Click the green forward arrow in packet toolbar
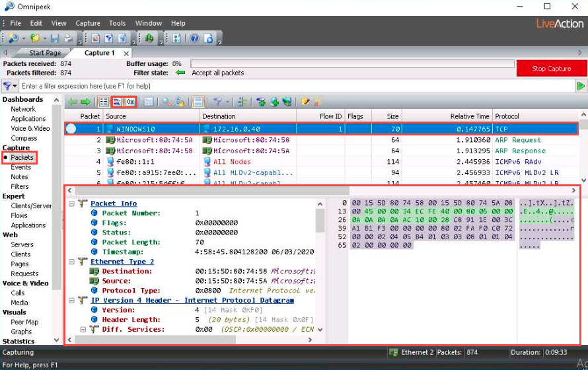The image size is (588, 370). [85, 102]
